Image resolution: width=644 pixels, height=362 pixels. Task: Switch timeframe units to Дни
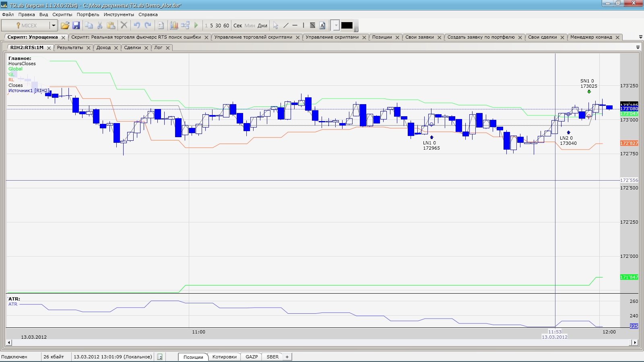[x=262, y=25]
